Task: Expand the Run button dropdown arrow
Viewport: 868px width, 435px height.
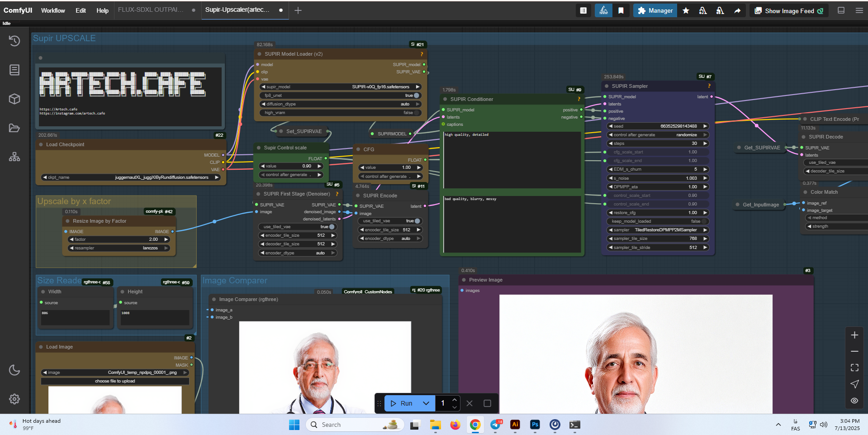Action: click(x=426, y=403)
